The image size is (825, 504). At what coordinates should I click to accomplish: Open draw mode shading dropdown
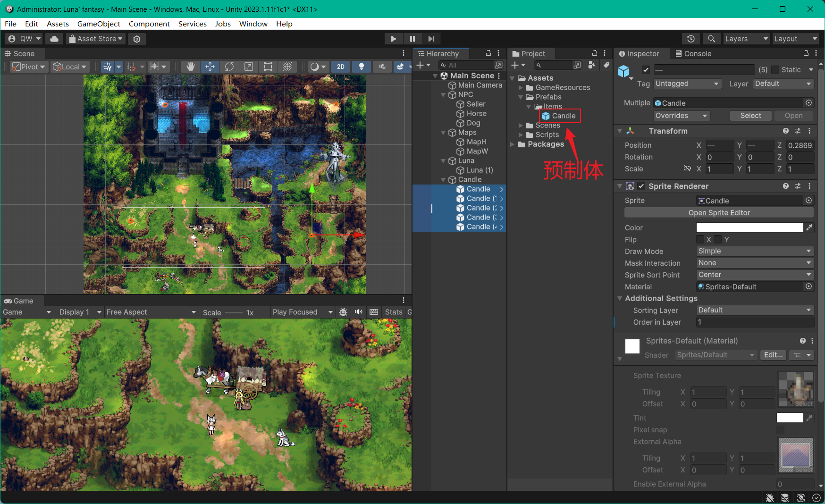tap(318, 67)
